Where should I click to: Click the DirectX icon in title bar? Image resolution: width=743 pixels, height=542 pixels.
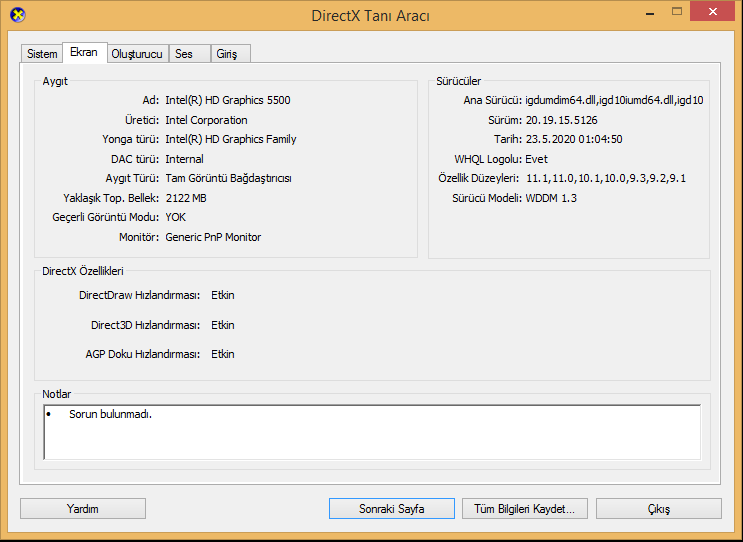coord(18,15)
